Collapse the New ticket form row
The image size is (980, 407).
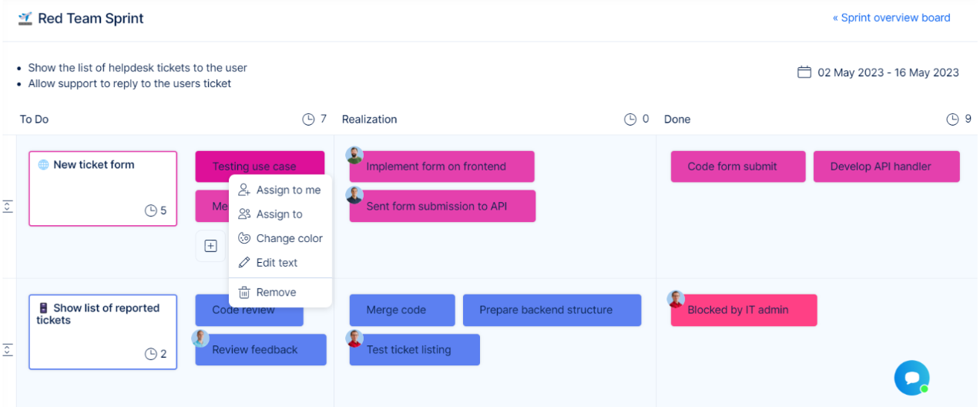tap(8, 207)
